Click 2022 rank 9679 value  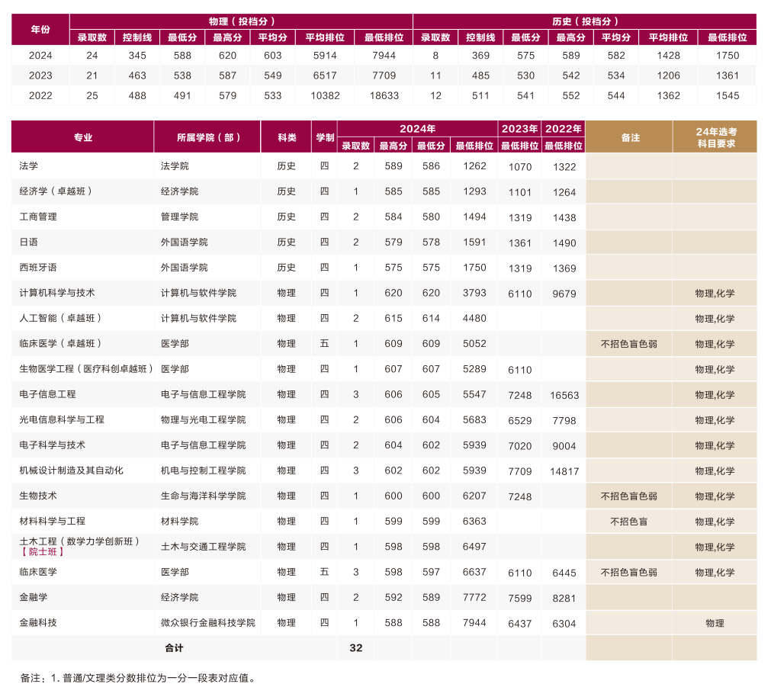564,294
